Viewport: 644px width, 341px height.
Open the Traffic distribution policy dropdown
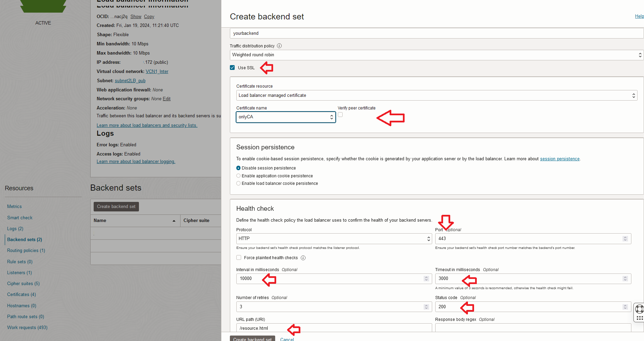(437, 55)
